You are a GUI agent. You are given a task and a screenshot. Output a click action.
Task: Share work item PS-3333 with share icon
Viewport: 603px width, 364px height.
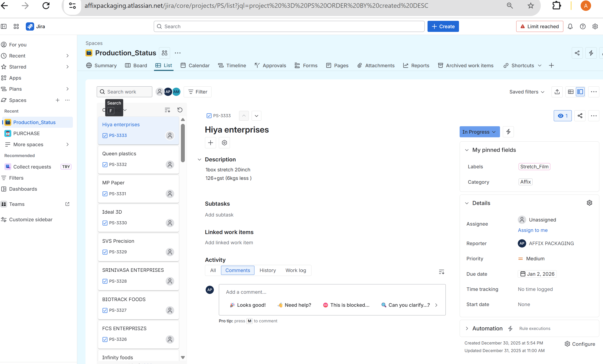point(580,116)
